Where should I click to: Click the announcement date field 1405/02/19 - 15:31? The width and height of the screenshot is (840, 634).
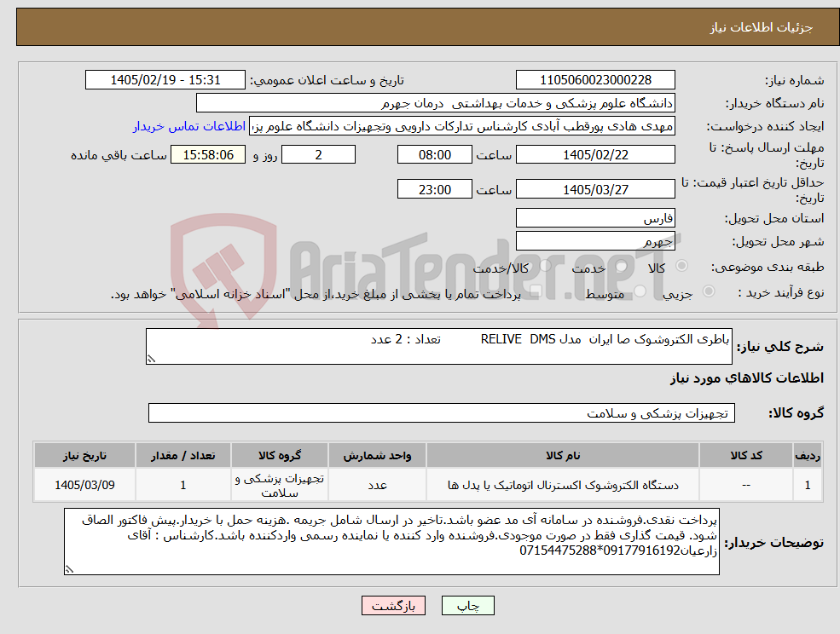pyautogui.click(x=165, y=80)
